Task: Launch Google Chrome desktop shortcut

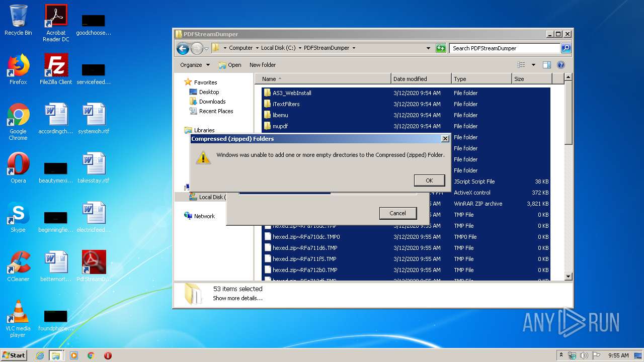Action: coord(18,122)
